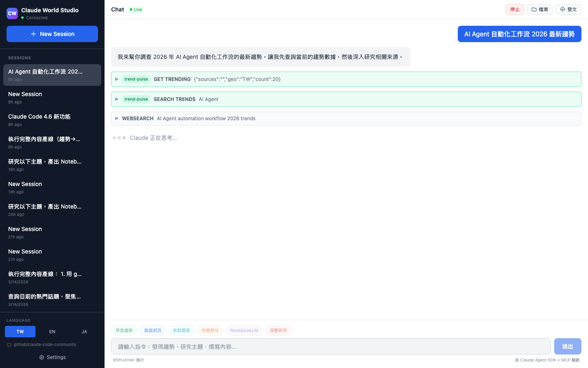Click the 停止 stop button
Viewport: 588px width, 368px height.
514,9
